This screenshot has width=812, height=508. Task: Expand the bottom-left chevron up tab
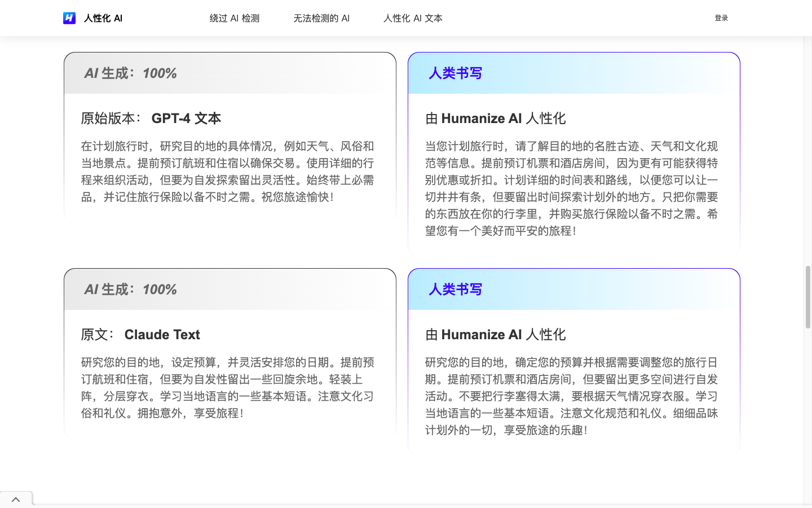[16, 500]
